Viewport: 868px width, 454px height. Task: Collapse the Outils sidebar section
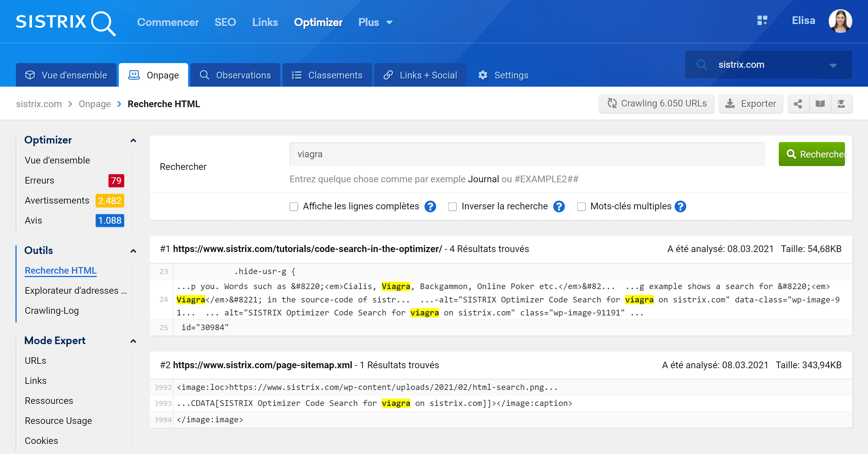134,251
